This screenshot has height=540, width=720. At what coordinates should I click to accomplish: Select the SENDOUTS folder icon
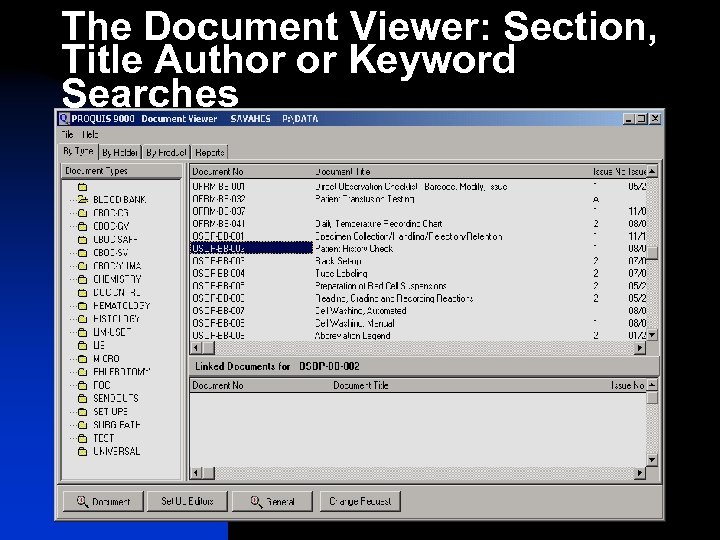pos(82,398)
